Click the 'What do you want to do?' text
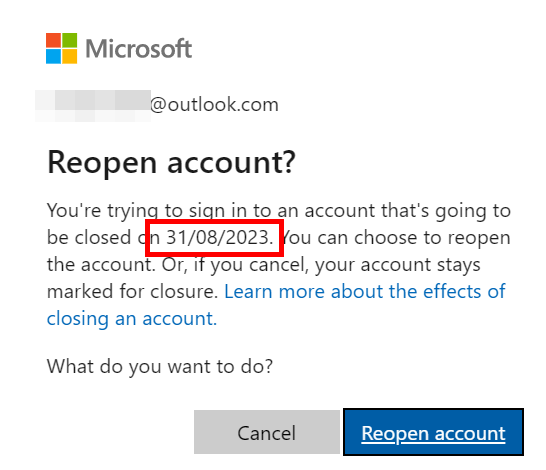Screen dimensions: 546x470 [160, 367]
